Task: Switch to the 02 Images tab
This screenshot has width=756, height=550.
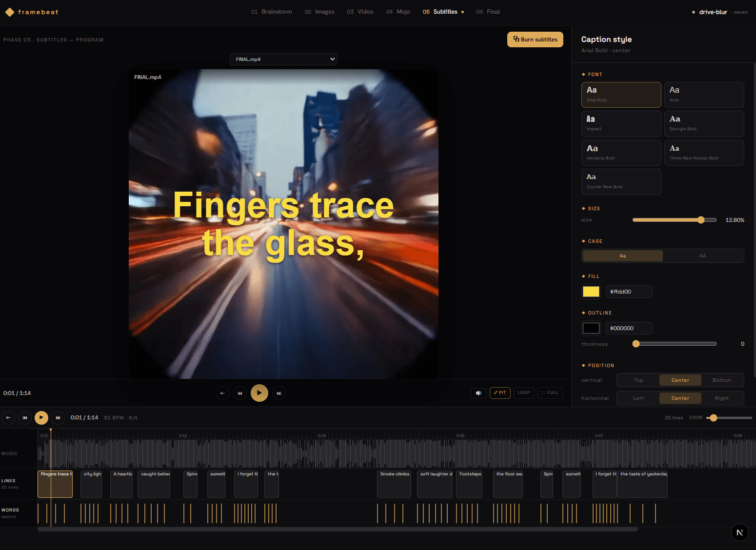Action: [x=319, y=12]
